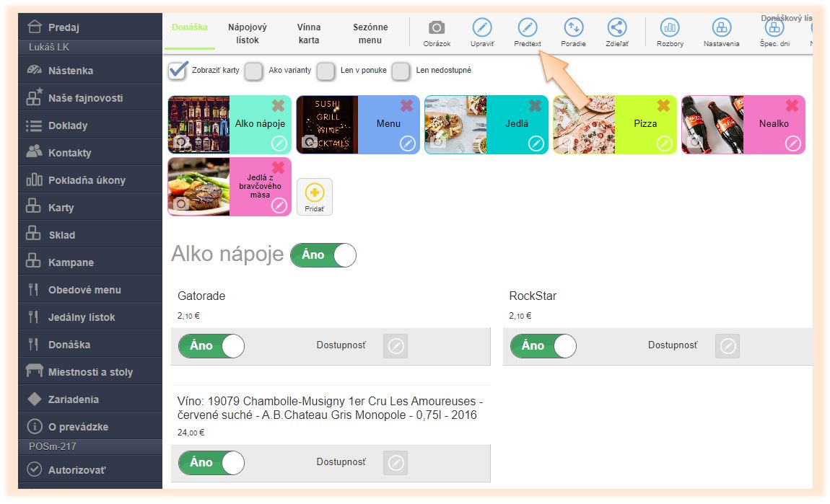Remove the Pizza card with its X

point(663,106)
